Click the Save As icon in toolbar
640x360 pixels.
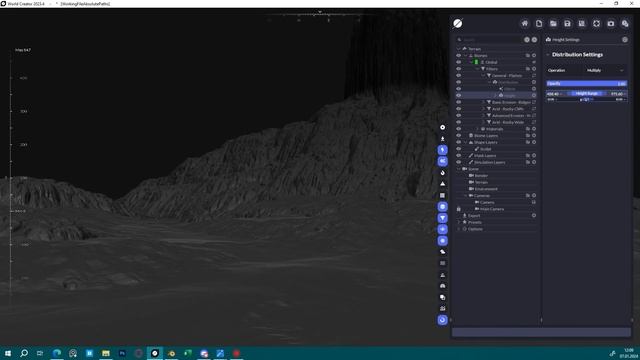point(582,24)
